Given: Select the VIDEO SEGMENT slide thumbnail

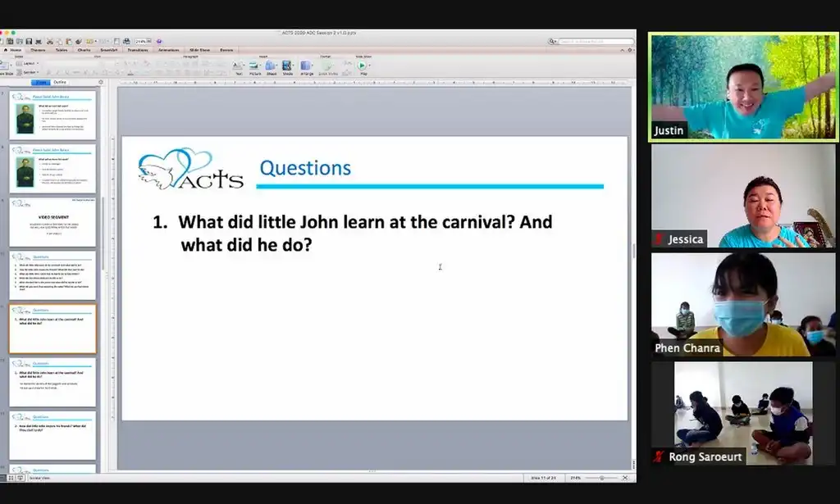Looking at the screenshot, I should coord(52,222).
